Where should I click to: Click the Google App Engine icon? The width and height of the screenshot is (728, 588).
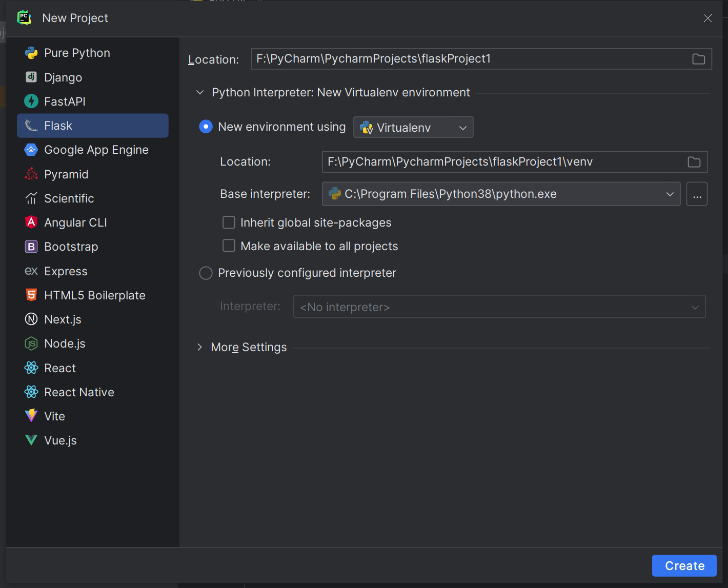click(31, 150)
